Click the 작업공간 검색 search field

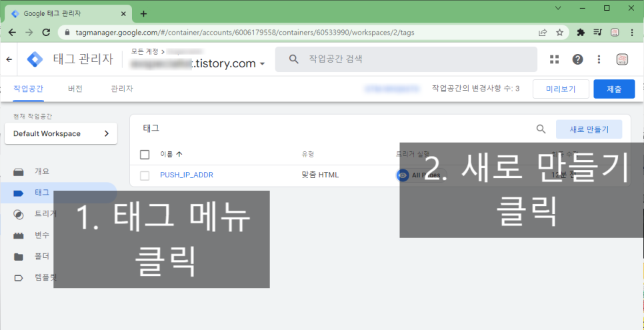tap(406, 59)
